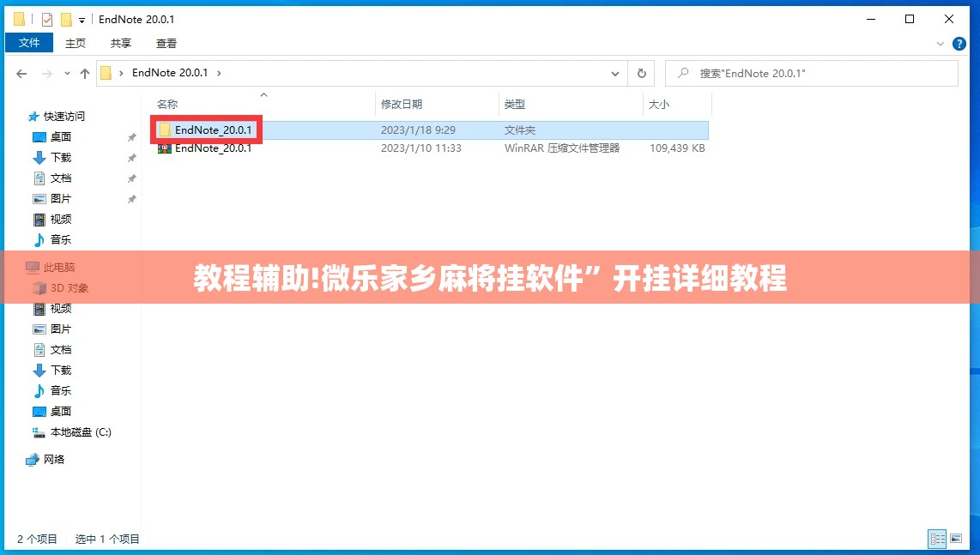Click the 选中 1 个项目 status text
Image resolution: width=980 pixels, height=555 pixels.
[107, 539]
